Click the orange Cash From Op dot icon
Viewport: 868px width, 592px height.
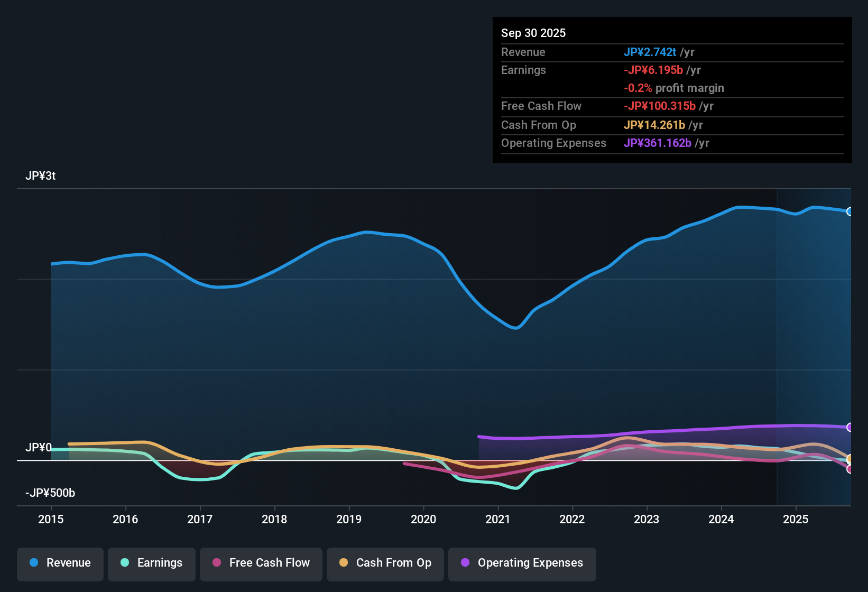coord(344,563)
